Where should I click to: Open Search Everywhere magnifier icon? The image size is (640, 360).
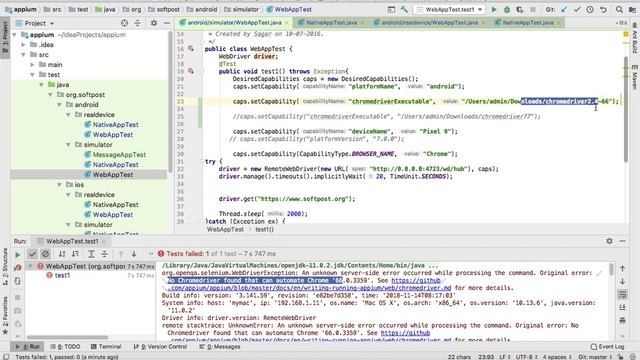[x=619, y=9]
